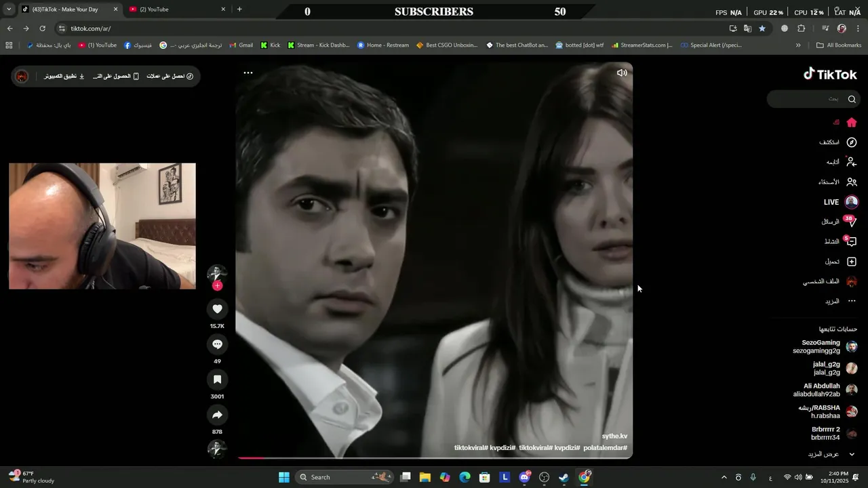The width and height of the screenshot is (868, 488).
Task: Click the address bar URL
Action: (x=91, y=28)
